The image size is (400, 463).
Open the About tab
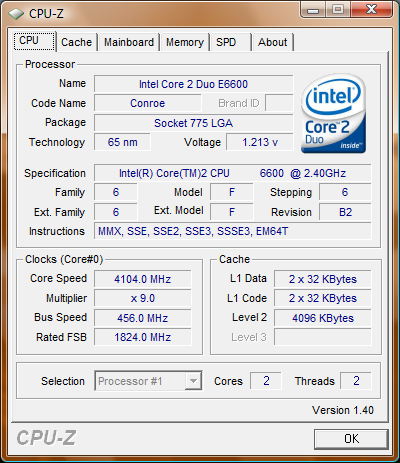coord(273,42)
